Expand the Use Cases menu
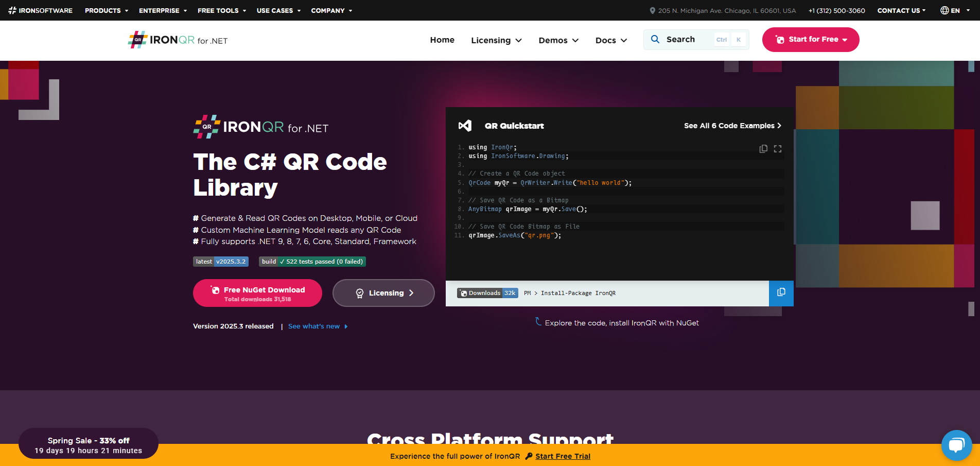This screenshot has width=980, height=466. (x=278, y=10)
